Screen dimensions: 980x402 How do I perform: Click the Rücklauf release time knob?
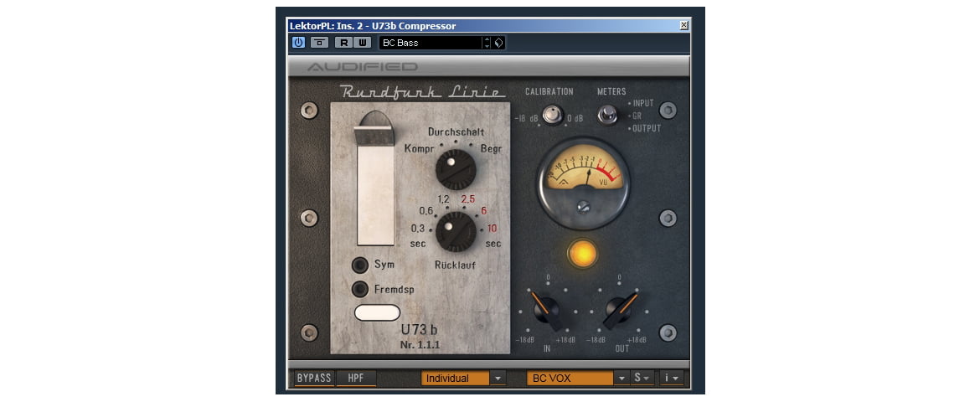point(456,232)
